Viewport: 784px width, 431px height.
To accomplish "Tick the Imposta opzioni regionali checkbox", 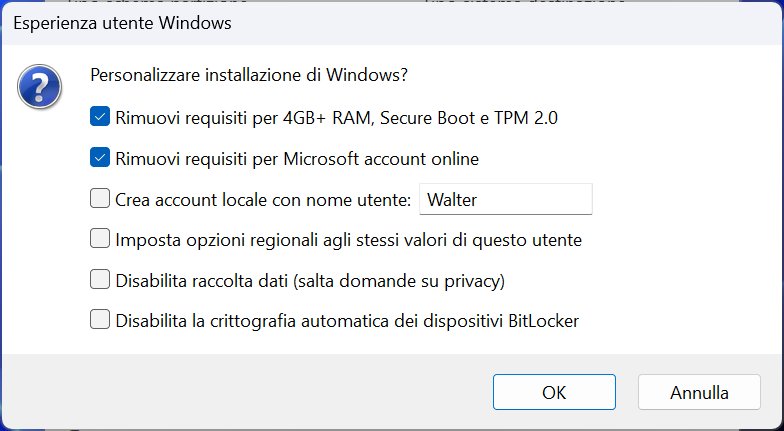I will coord(100,239).
